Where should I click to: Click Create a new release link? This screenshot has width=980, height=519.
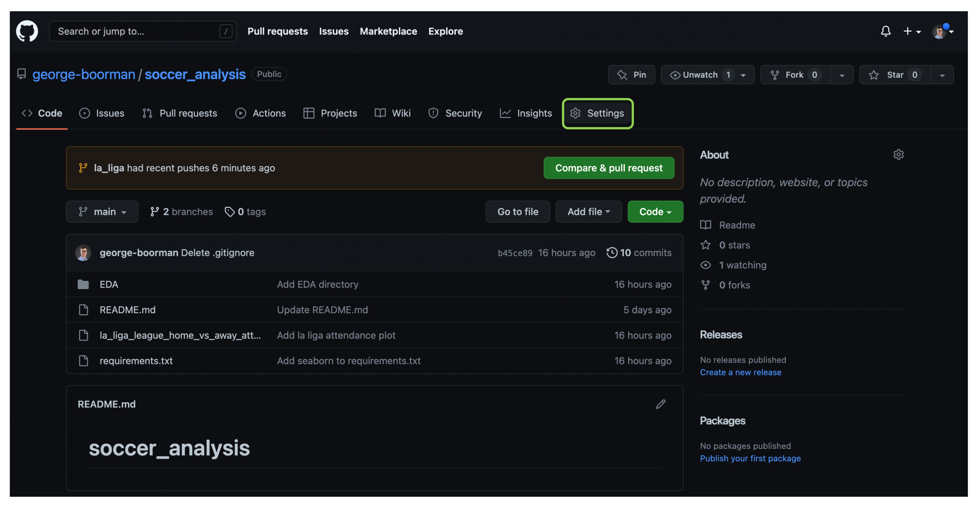(x=741, y=372)
